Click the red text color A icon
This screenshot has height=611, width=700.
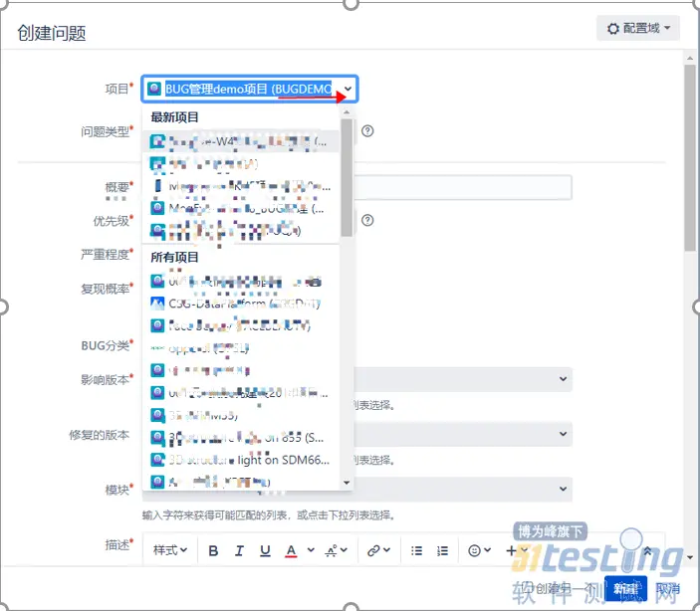pyautogui.click(x=291, y=550)
